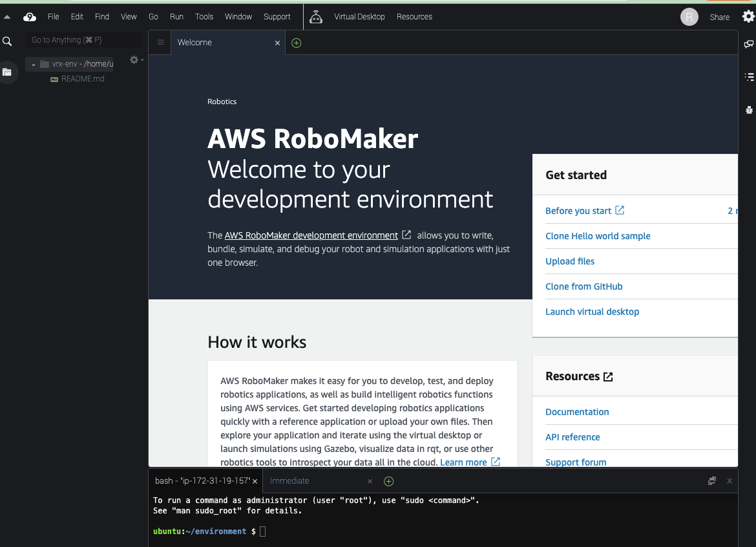Screen dimensions: 756x547
Task: Click the terminal prompt cursor
Action: coord(263,531)
